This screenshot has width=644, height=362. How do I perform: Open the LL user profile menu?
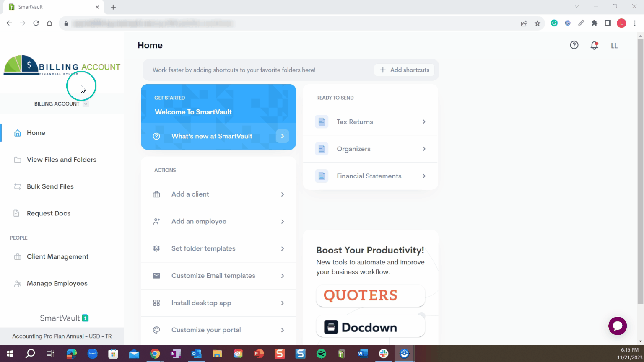point(614,46)
